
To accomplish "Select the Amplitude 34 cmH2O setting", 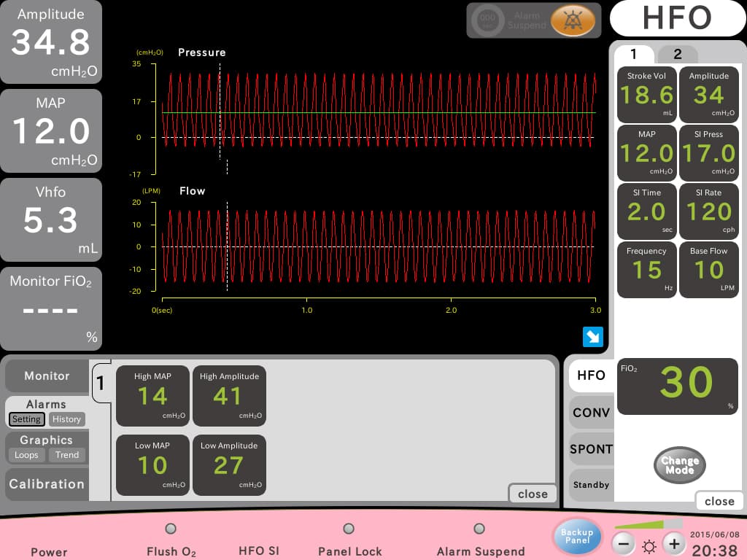I will pos(709,95).
